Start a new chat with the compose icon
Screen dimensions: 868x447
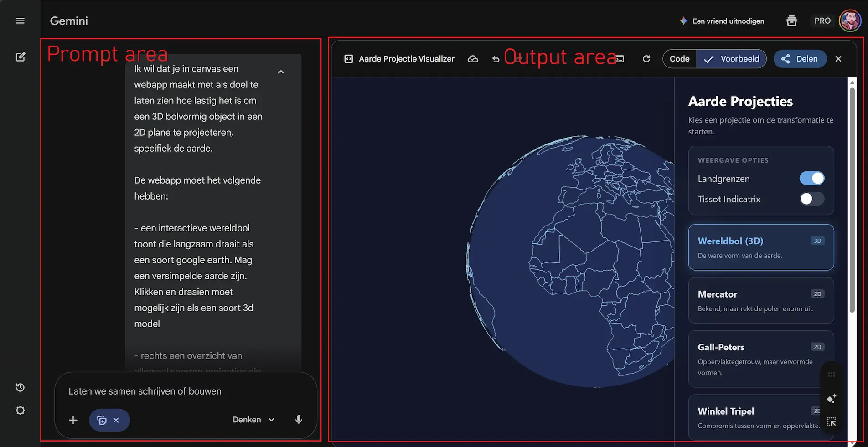pyautogui.click(x=21, y=57)
